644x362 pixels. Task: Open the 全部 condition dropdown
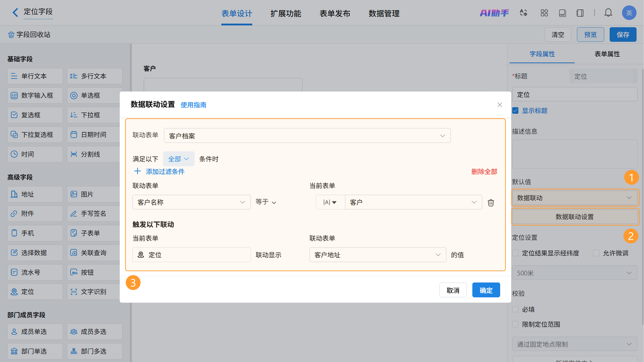coord(178,159)
